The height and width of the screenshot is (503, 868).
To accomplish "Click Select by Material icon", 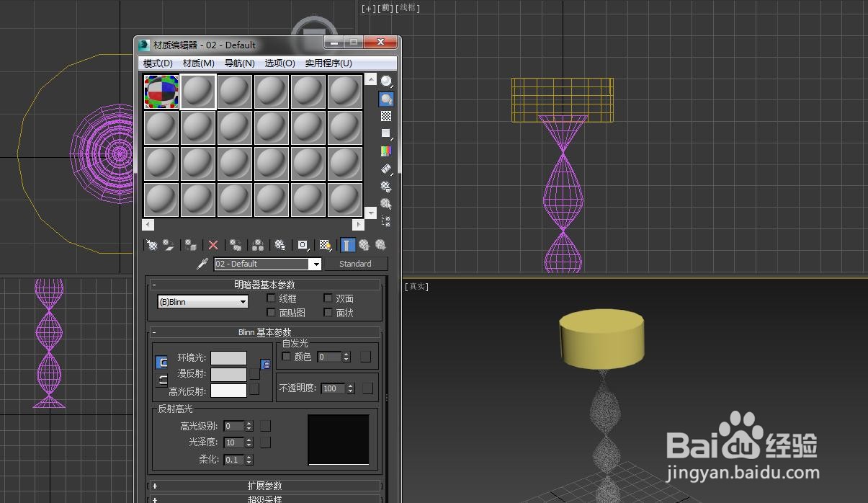I will 386,204.
